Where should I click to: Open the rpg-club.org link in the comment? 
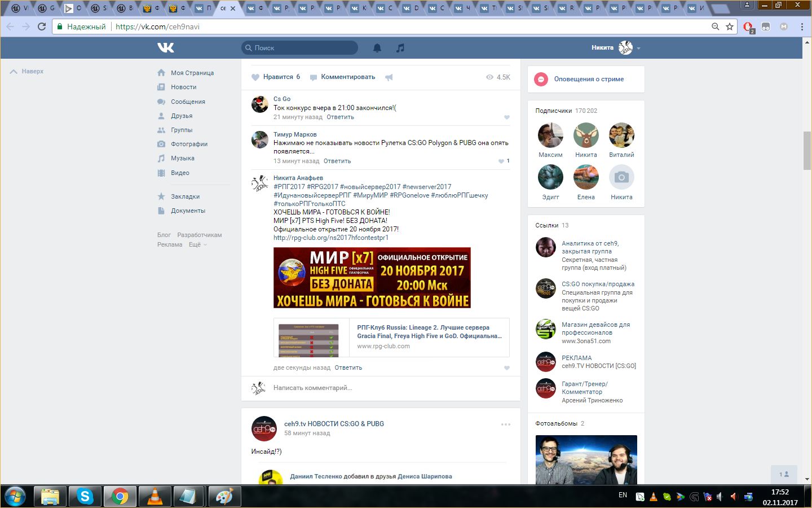pyautogui.click(x=331, y=238)
